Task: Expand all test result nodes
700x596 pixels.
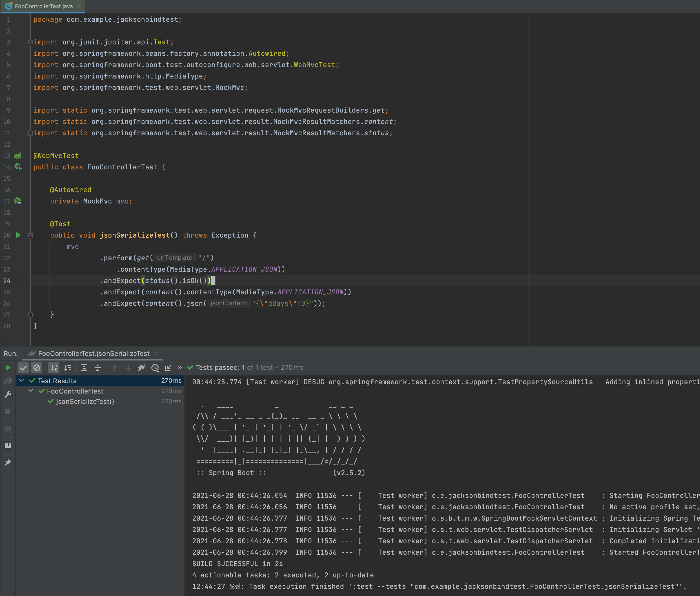Action: [84, 368]
